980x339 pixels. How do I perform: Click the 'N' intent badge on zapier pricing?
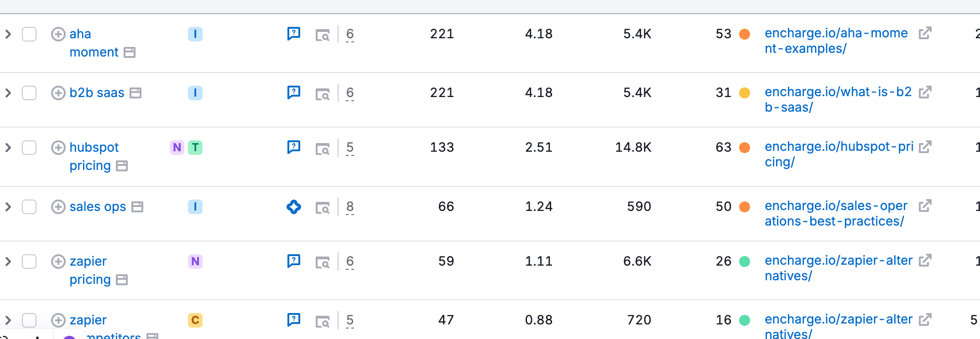(x=195, y=262)
